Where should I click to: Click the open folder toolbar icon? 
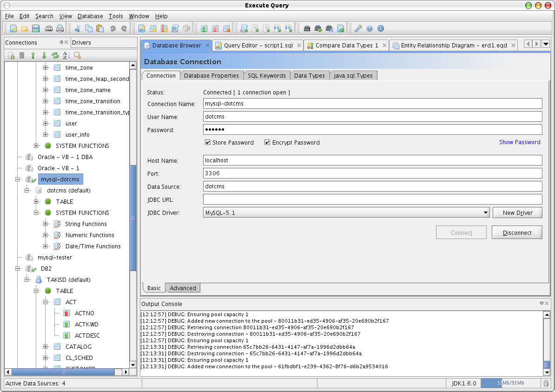(x=25, y=29)
